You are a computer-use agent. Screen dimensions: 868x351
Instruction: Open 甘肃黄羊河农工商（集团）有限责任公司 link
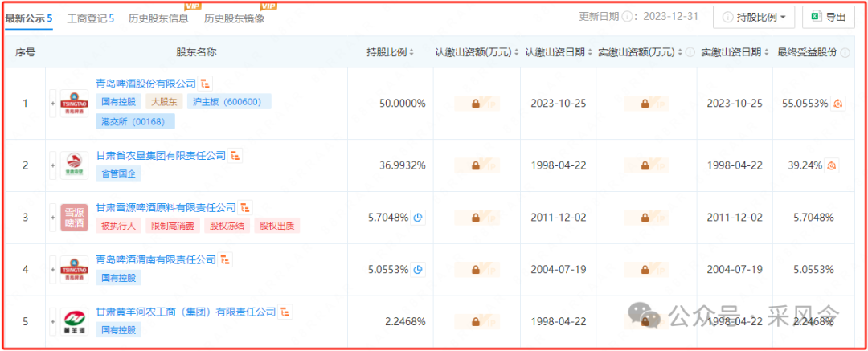186,312
